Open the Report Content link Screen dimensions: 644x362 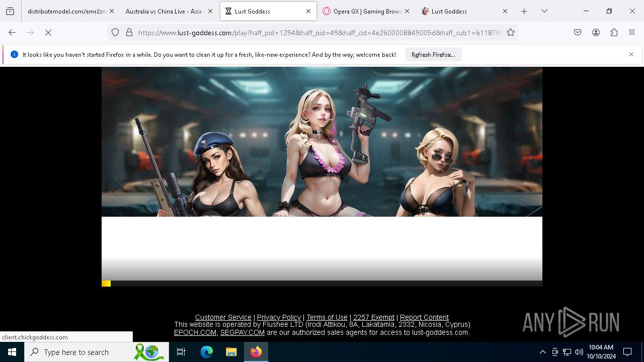(x=424, y=317)
